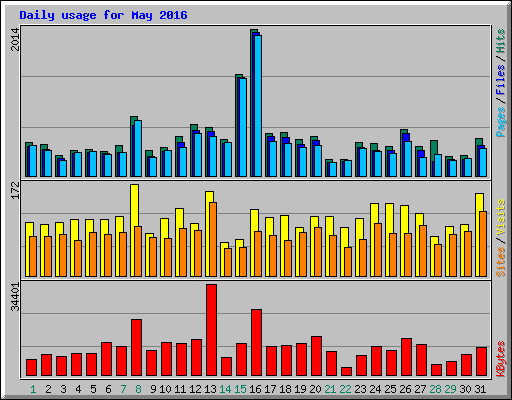Select the cyan Pages bar for day 1
The height and width of the screenshot is (400, 512).
(x=33, y=161)
